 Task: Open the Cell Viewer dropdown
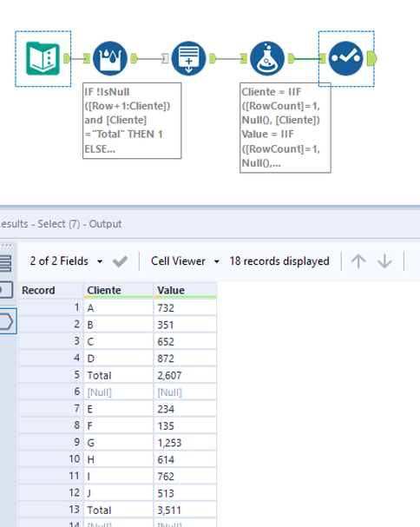pyautogui.click(x=185, y=261)
